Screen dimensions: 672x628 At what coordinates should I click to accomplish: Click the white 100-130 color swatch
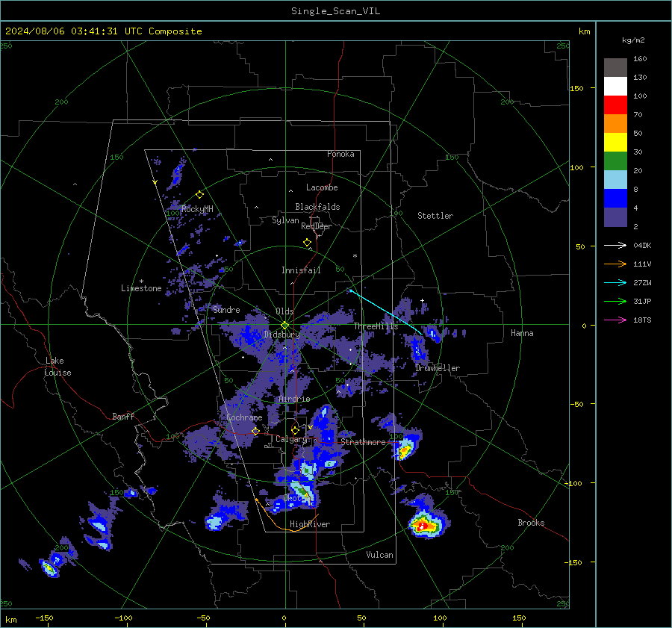click(615, 87)
